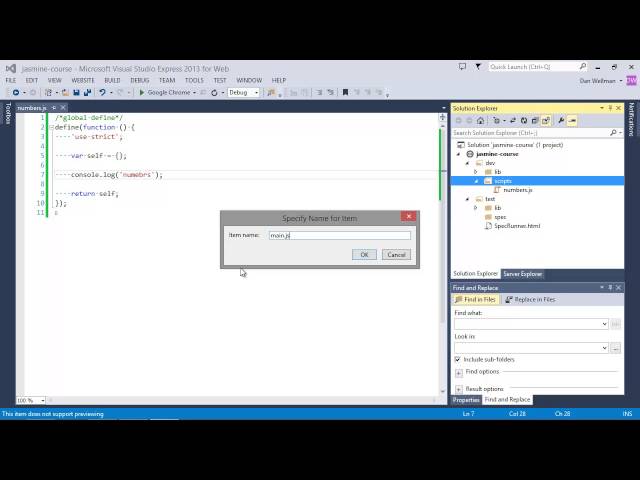The width and height of the screenshot is (640, 480).
Task: Switch to the Solution Explorer bottom tab
Action: tap(476, 274)
